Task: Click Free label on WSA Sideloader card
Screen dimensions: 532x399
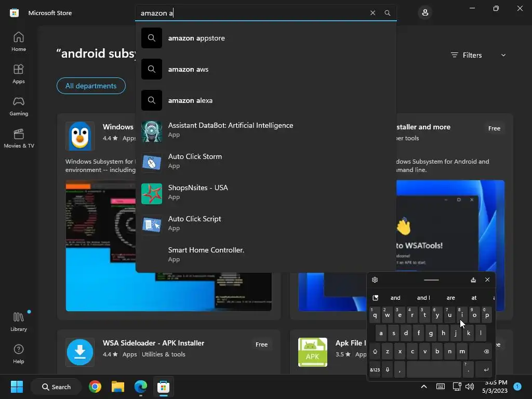Action: pos(261,344)
